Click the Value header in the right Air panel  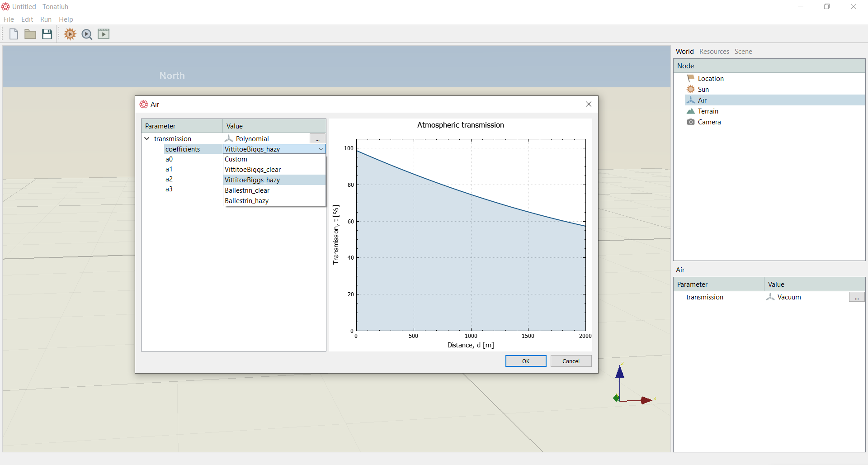[814, 284]
